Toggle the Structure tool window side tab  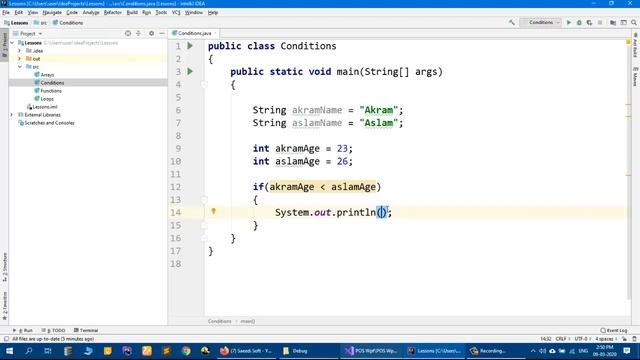click(4, 267)
